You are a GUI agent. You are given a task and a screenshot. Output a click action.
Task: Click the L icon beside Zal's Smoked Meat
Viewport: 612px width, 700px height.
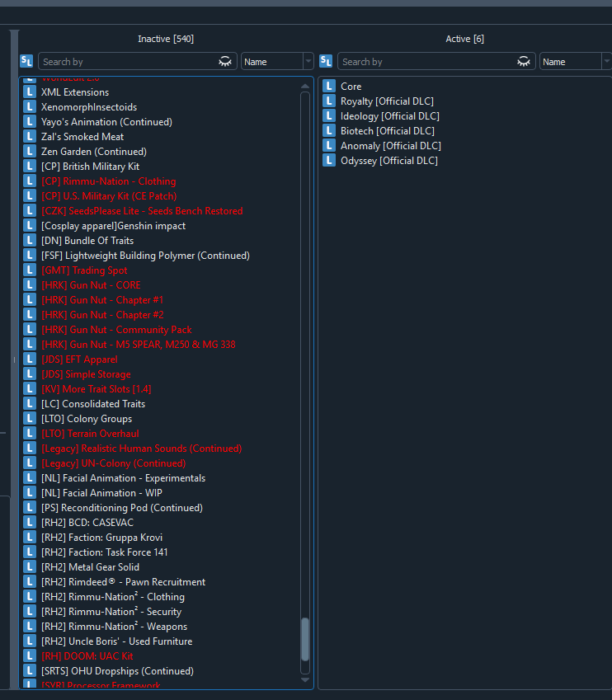pyautogui.click(x=30, y=137)
